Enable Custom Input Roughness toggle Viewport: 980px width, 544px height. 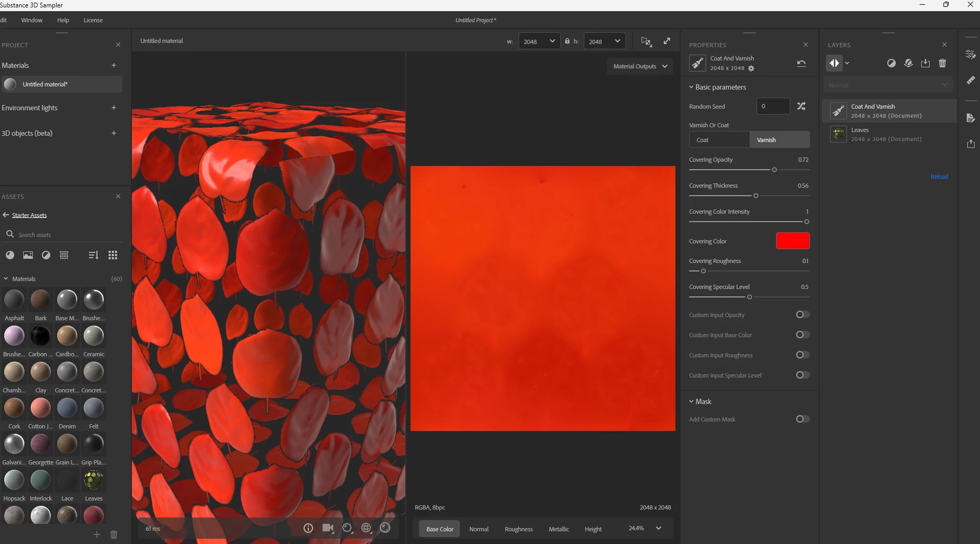coord(803,355)
